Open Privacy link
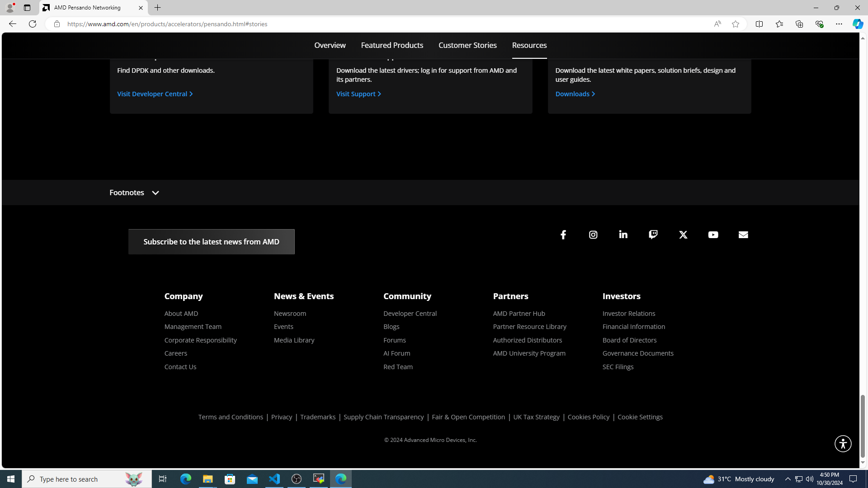Image resolution: width=868 pixels, height=488 pixels. [282, 417]
